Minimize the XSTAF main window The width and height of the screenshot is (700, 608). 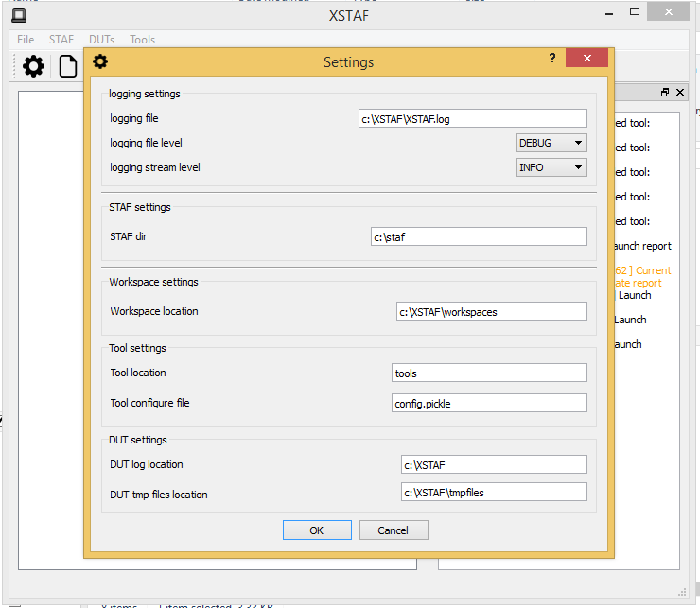pos(609,14)
